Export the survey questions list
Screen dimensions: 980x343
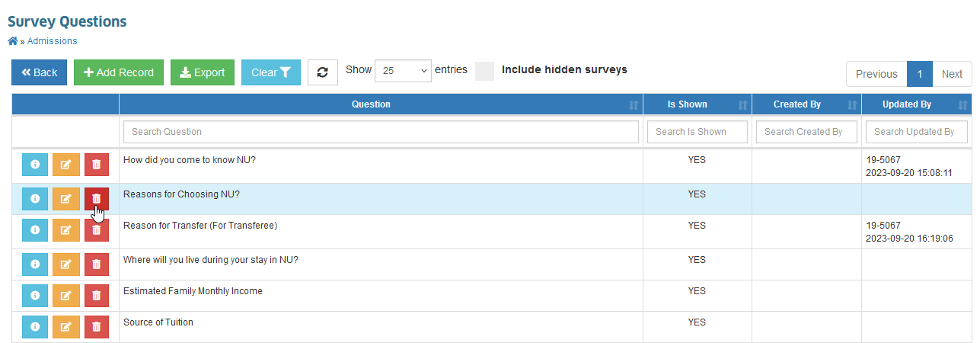(x=203, y=72)
